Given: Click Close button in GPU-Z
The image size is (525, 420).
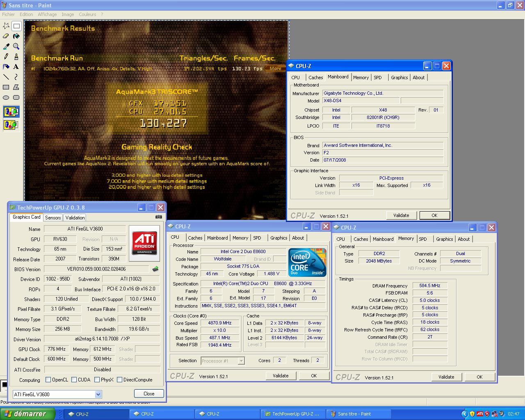Looking at the screenshot, I should 149,393.
